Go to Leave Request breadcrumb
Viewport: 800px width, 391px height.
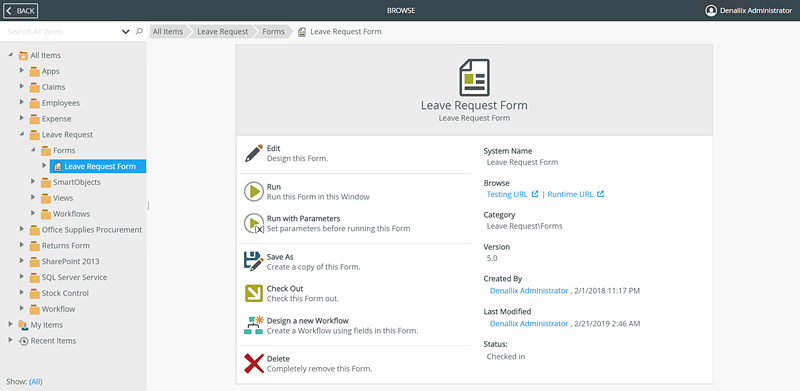pyautogui.click(x=223, y=32)
